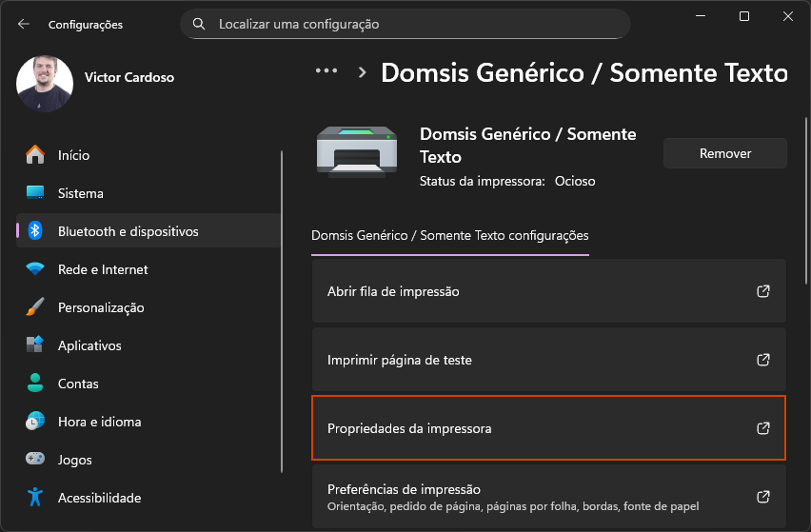Click Victor Cardoso profile picture
The width and height of the screenshot is (811, 532).
pos(45,83)
